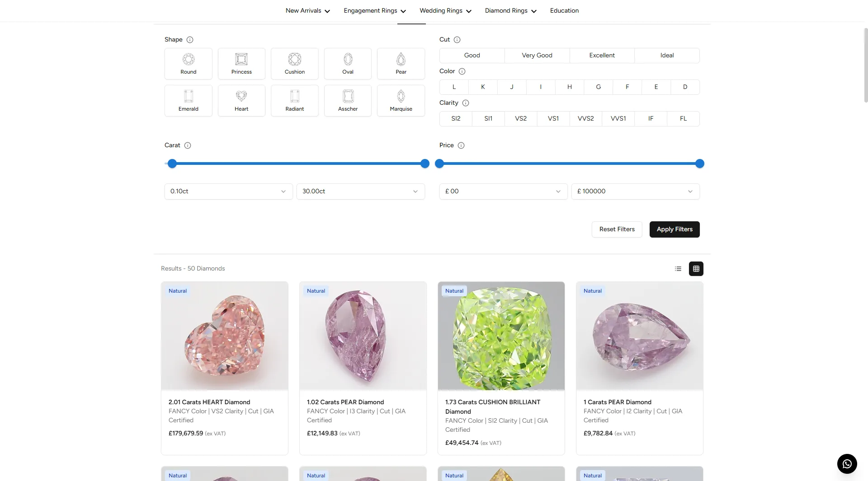Select the Round diamond shape
The image size is (868, 481).
(188, 64)
